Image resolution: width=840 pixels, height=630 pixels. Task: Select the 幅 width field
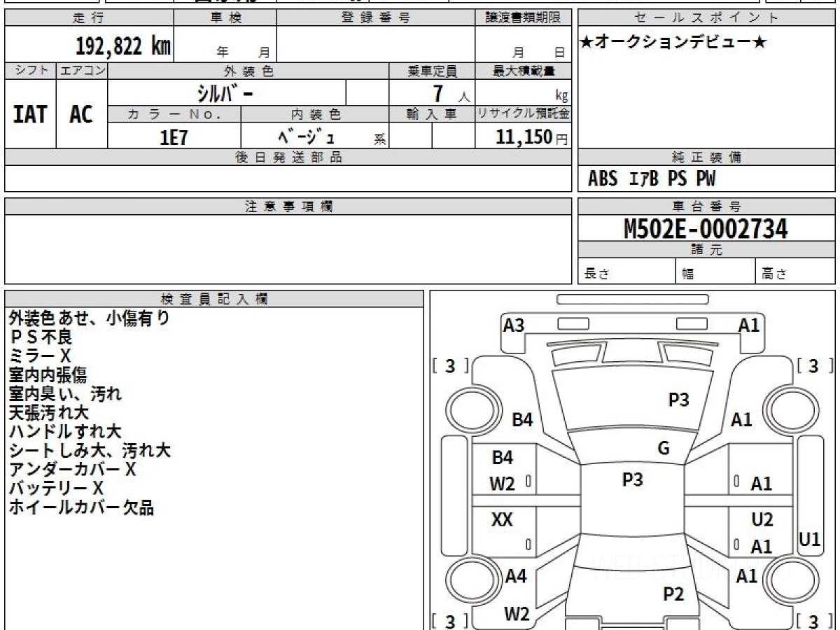pyautogui.click(x=715, y=271)
